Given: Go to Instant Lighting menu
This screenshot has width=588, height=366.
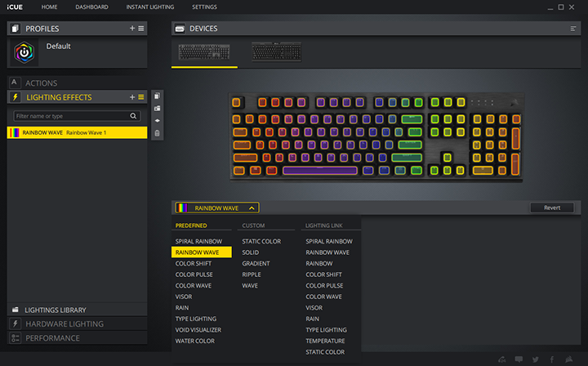Looking at the screenshot, I should coord(150,7).
